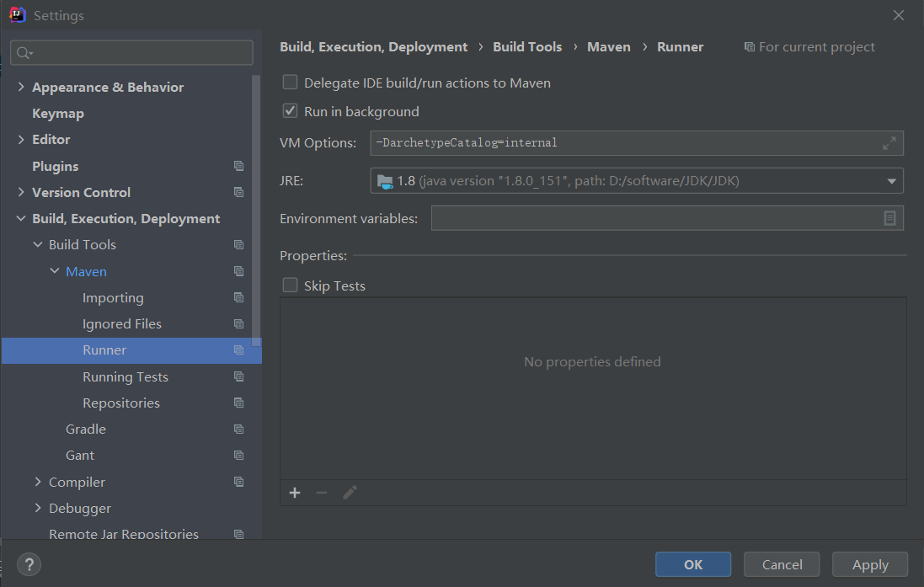The width and height of the screenshot is (924, 587).
Task: Select Gant in the settings tree
Action: [80, 456]
